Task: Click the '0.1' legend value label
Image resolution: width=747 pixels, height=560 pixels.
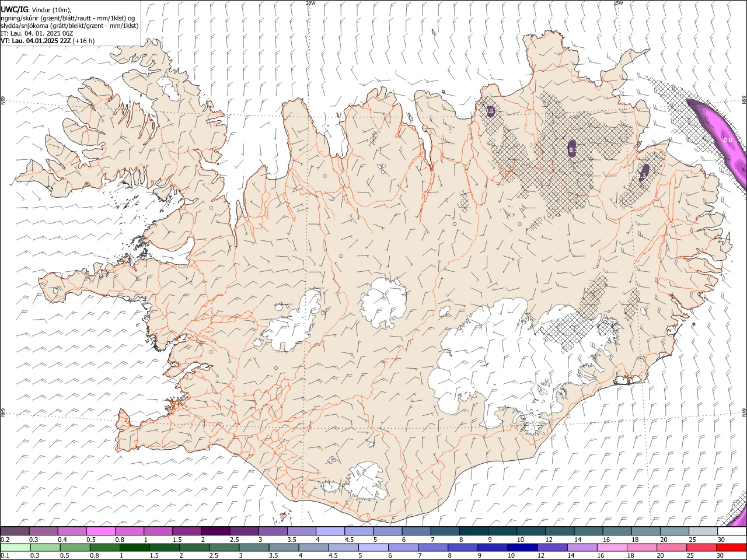Action: 5,555
